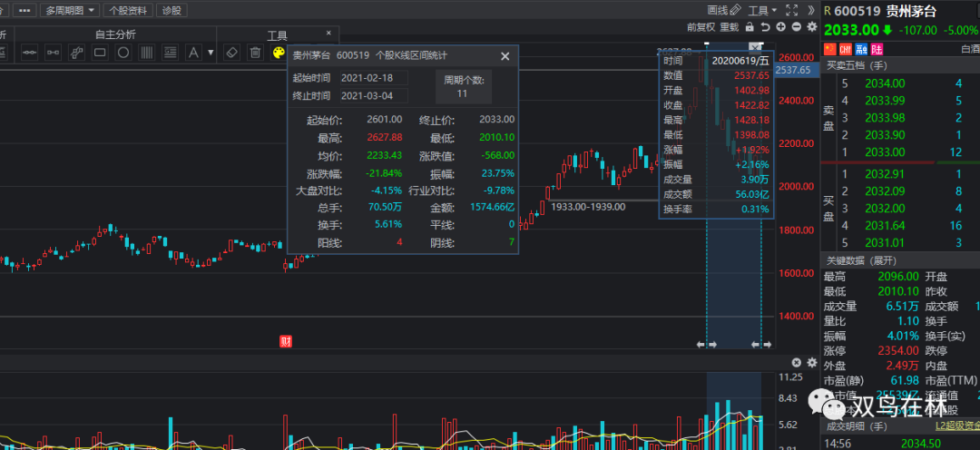Click the CNY currency badge
The height and width of the screenshot is (450, 980).
click(846, 49)
